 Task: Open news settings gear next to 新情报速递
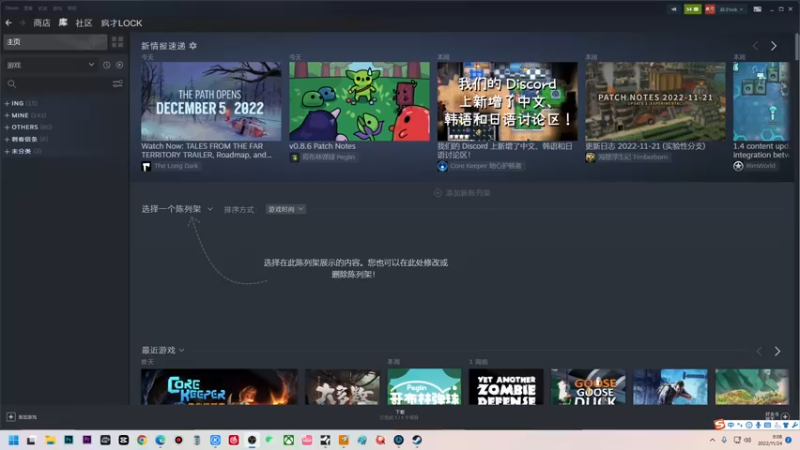pyautogui.click(x=193, y=46)
